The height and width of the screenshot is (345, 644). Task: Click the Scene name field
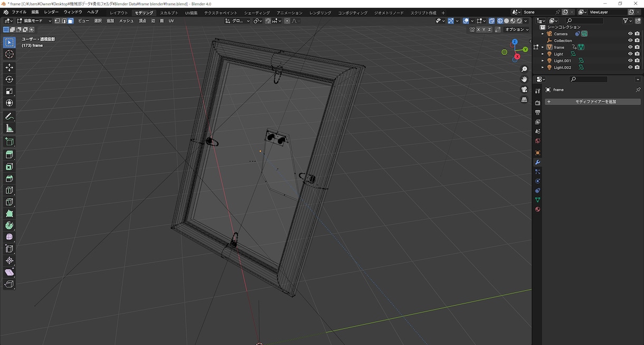tap(538, 12)
